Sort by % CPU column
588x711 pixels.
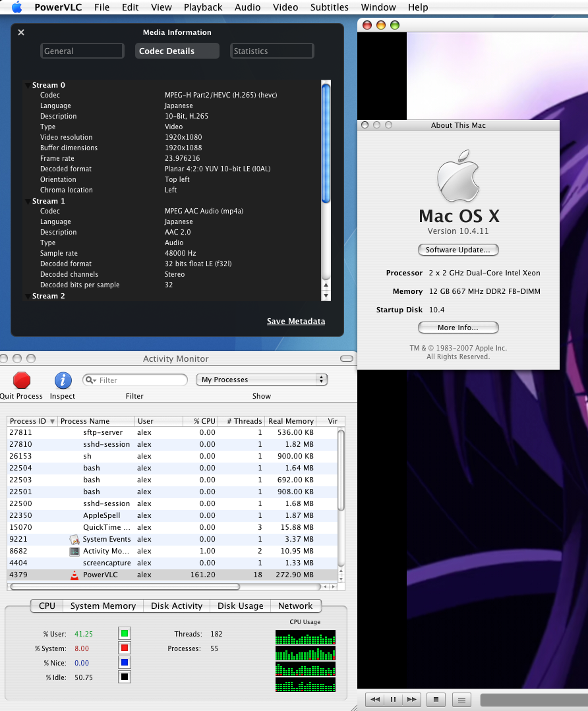coord(200,421)
